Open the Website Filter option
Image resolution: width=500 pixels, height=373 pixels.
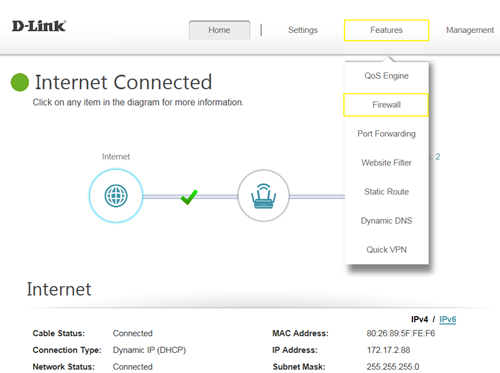click(386, 163)
